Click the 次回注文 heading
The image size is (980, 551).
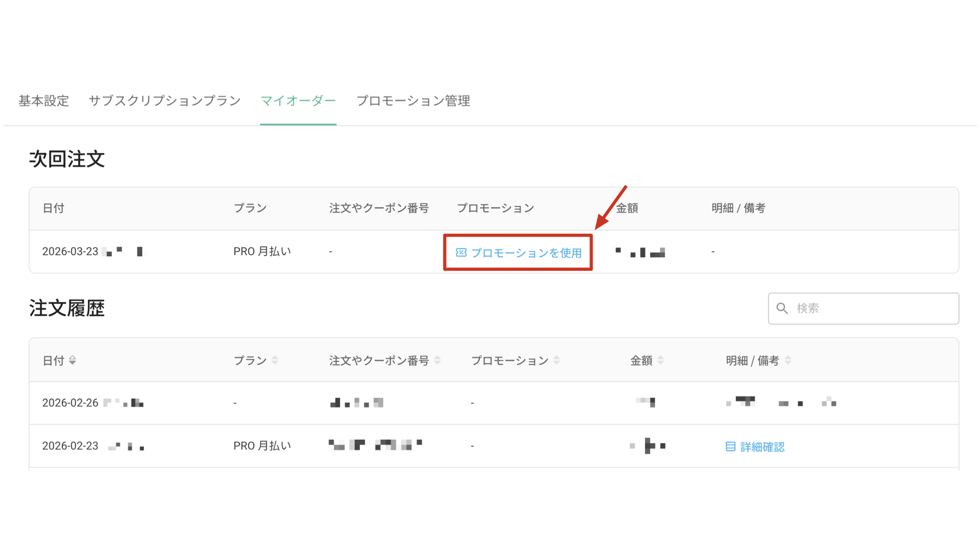pos(67,159)
